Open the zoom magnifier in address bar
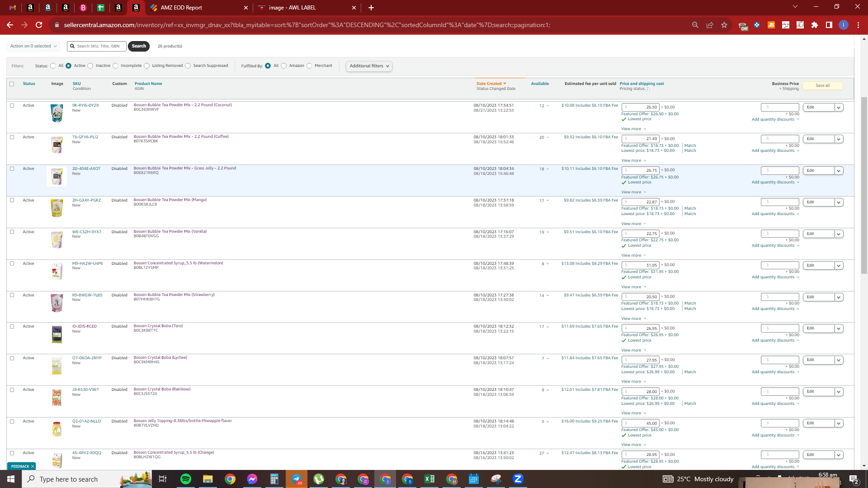Image resolution: width=868 pixels, height=488 pixels. [695, 25]
